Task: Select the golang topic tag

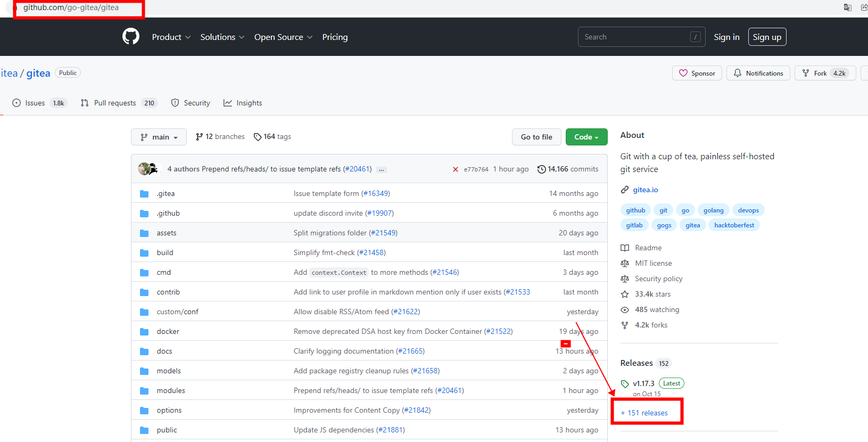Action: pyautogui.click(x=714, y=210)
